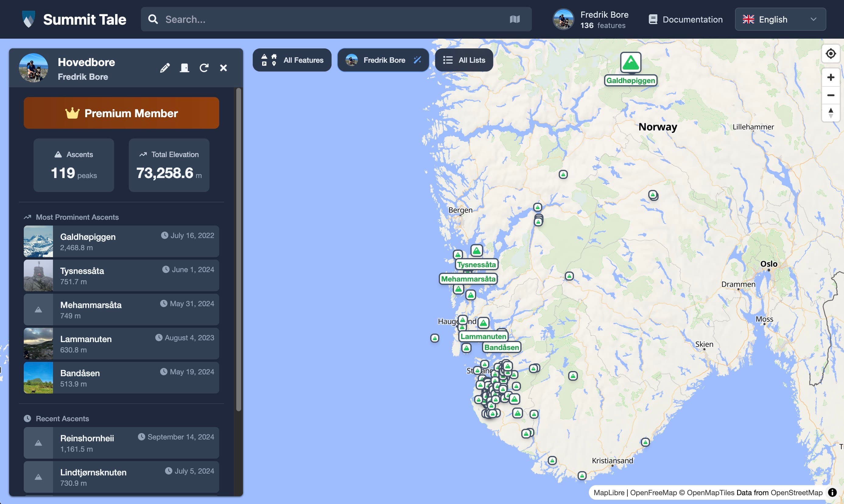The height and width of the screenshot is (504, 844).
Task: Click the Oslo city label on map
Action: 768,264
